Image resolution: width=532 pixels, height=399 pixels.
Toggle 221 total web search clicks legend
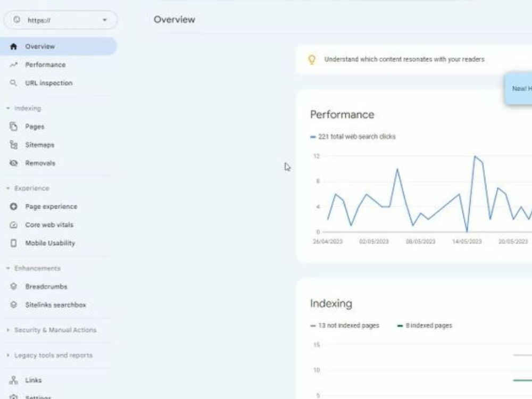tap(353, 137)
